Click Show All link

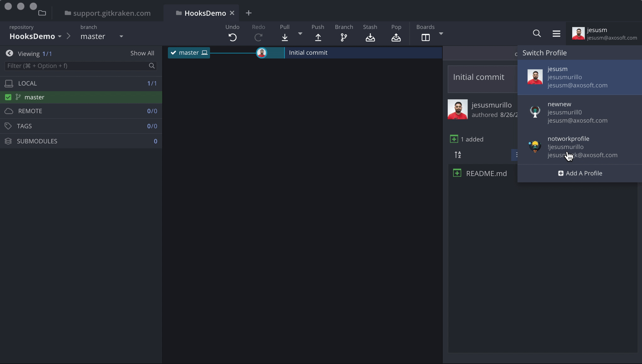coord(142,53)
